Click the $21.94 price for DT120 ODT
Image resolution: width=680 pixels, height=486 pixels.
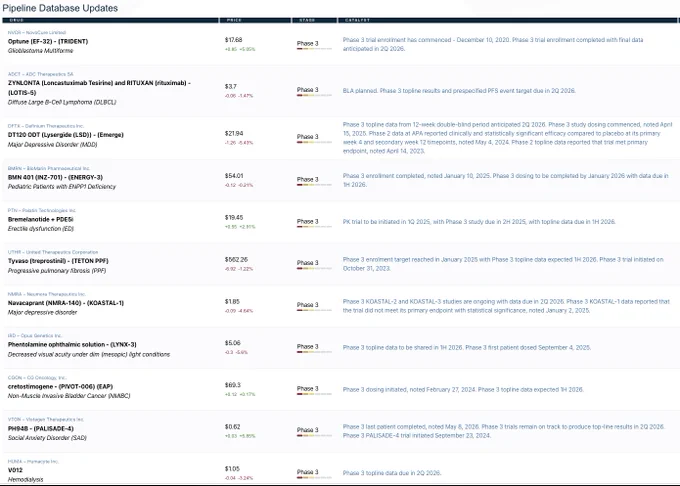click(234, 134)
